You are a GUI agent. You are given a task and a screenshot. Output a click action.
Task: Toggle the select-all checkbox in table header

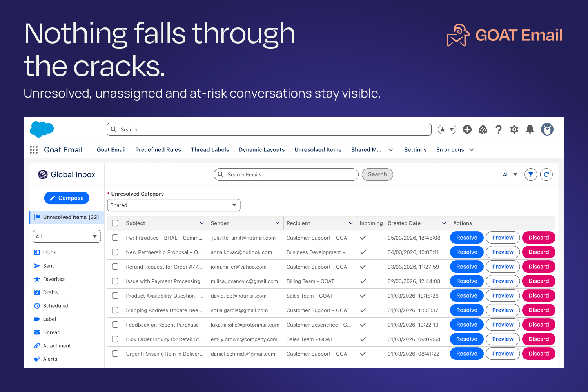tap(115, 223)
